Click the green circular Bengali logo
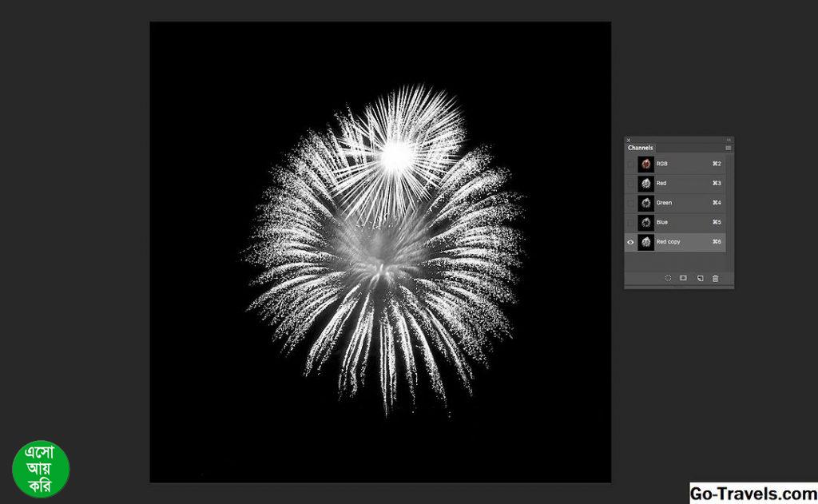 [x=41, y=469]
